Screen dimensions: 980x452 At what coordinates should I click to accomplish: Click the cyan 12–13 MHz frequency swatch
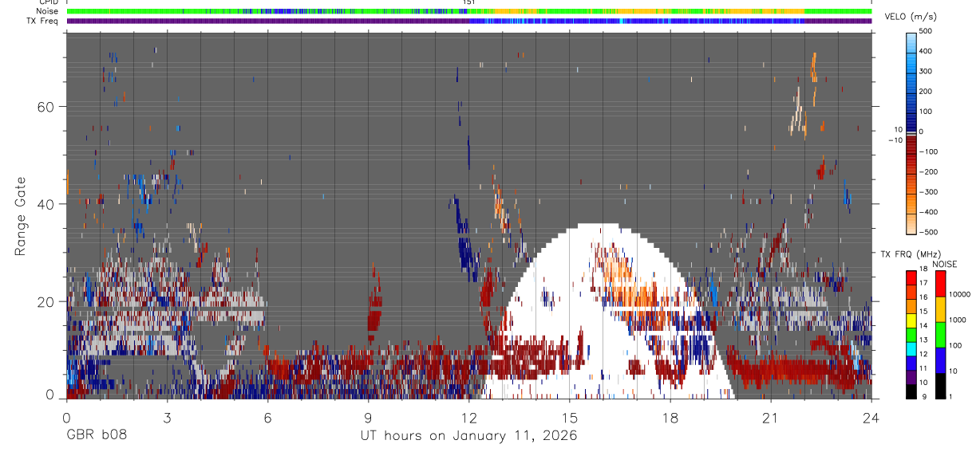point(911,348)
